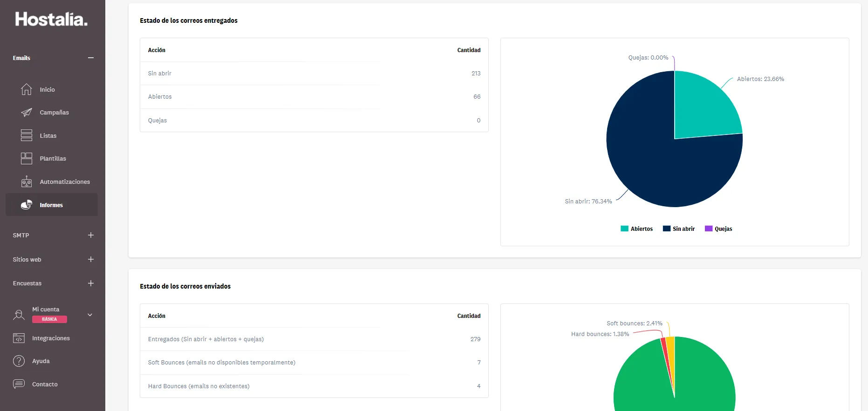Click 'Estado de los correos entregados' heading

pyautogui.click(x=189, y=20)
